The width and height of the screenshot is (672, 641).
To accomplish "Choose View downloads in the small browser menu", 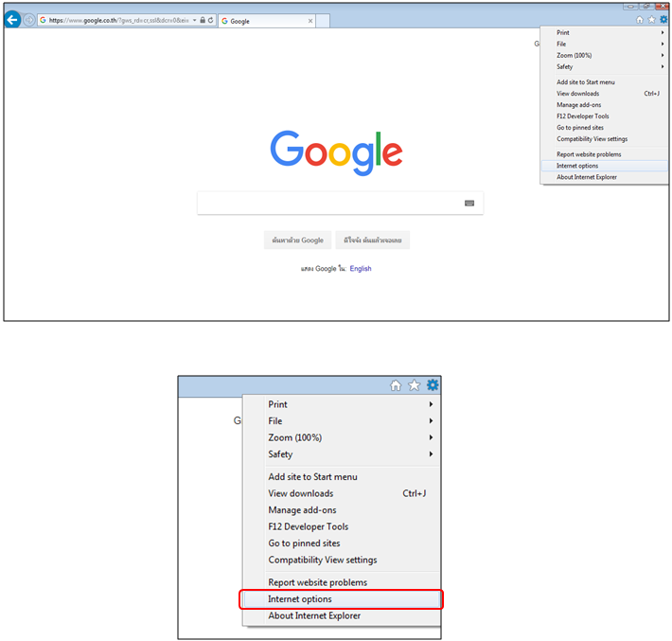I will (604, 94).
